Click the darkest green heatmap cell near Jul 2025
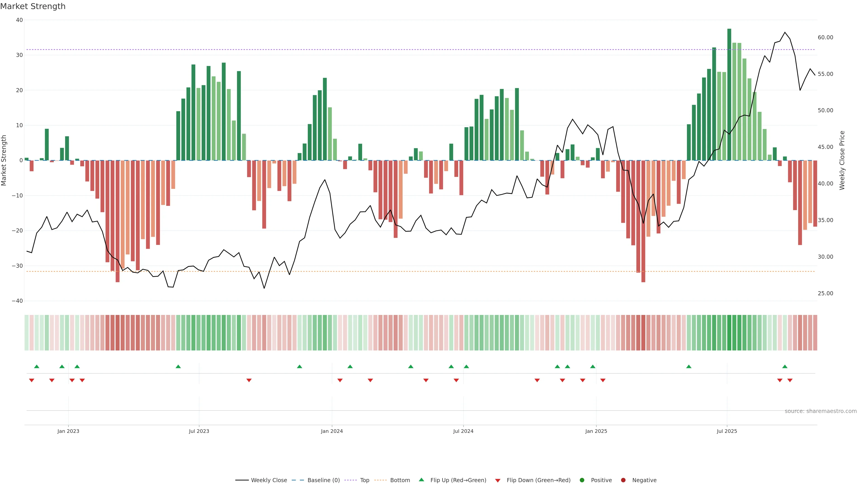Viewport: 868px width, 488px height. 729,333
